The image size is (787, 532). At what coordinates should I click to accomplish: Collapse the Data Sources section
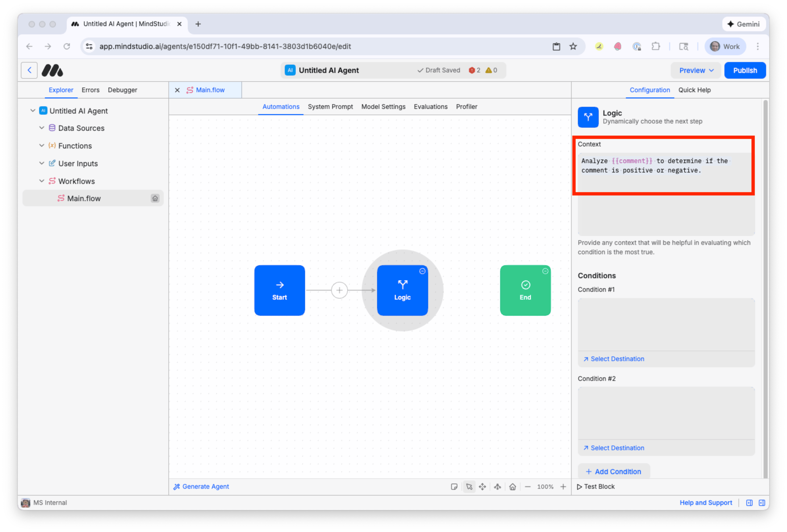click(x=42, y=128)
